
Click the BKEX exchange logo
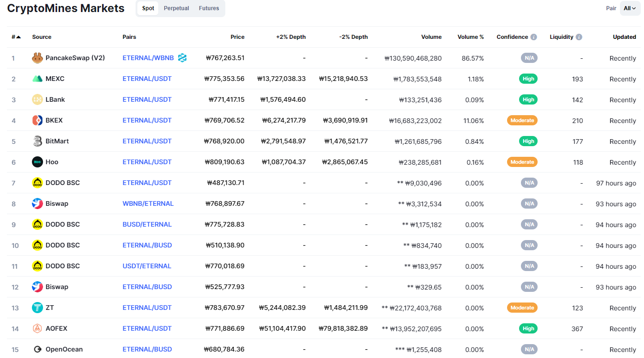37,120
